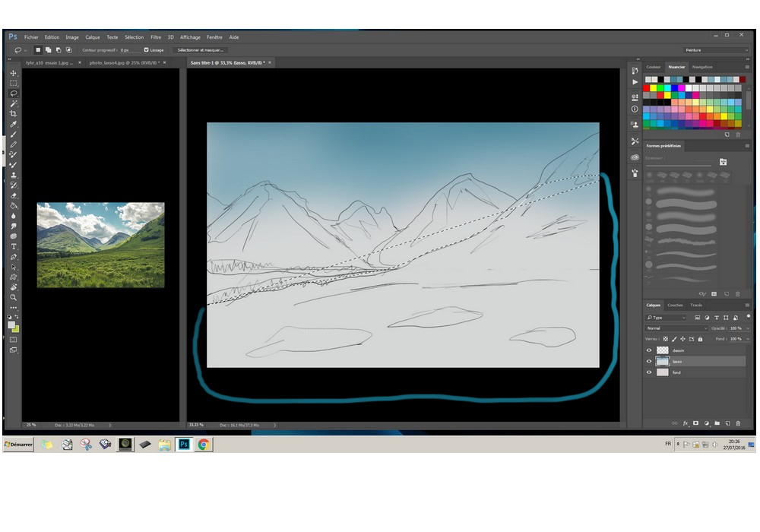Delete layer using Layers panel trash icon
The height and width of the screenshot is (532, 760).
point(737,423)
